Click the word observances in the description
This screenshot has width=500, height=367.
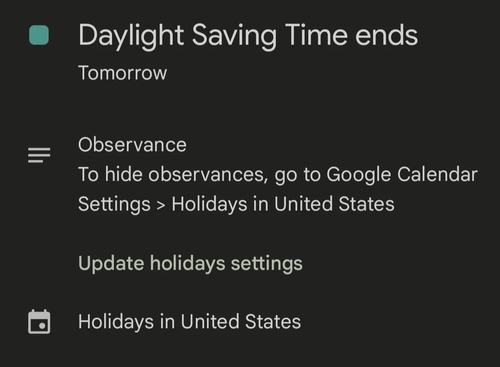click(208, 174)
